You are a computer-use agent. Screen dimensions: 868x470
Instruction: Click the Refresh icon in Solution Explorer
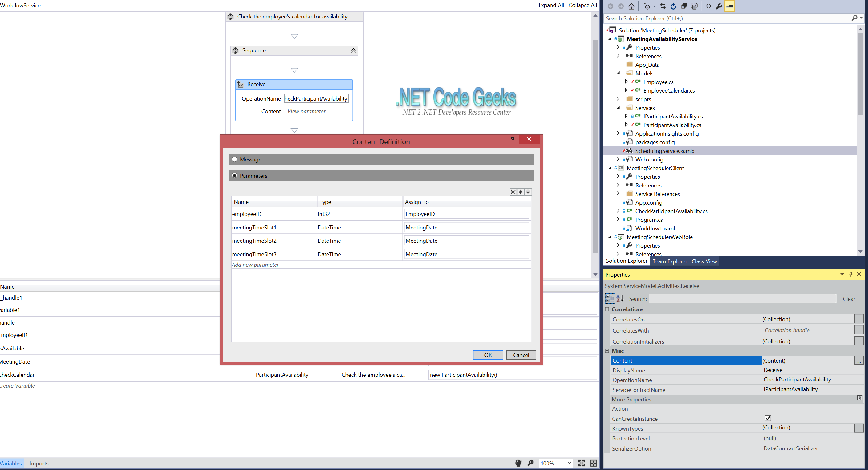click(673, 6)
